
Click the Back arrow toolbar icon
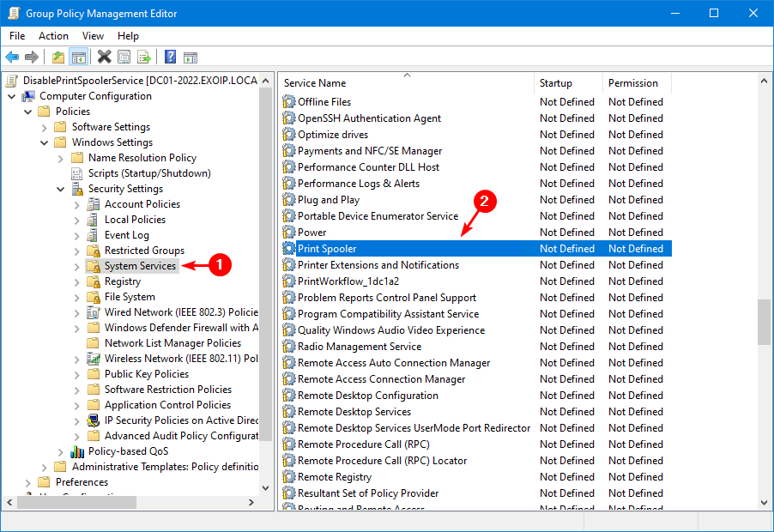[x=12, y=57]
